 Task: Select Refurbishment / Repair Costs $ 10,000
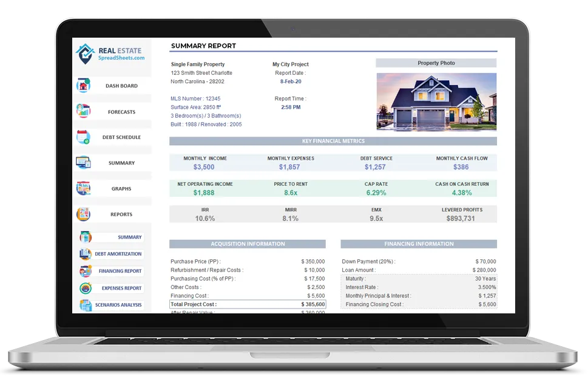[314, 270]
